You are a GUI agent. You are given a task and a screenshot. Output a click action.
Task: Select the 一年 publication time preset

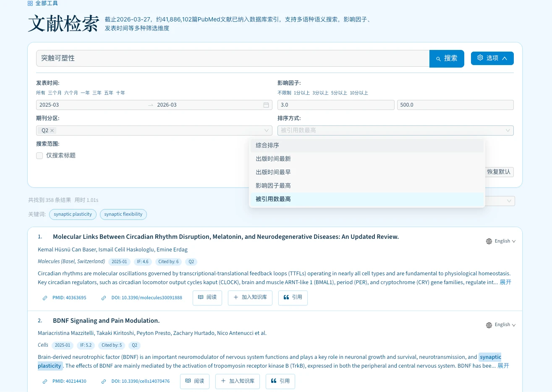pyautogui.click(x=85, y=93)
